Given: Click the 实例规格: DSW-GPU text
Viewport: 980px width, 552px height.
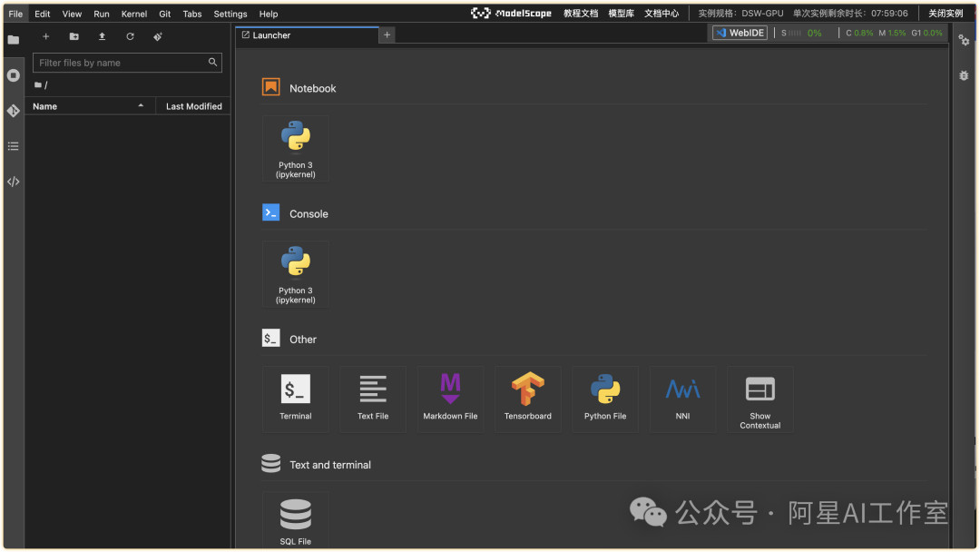Looking at the screenshot, I should [x=740, y=13].
